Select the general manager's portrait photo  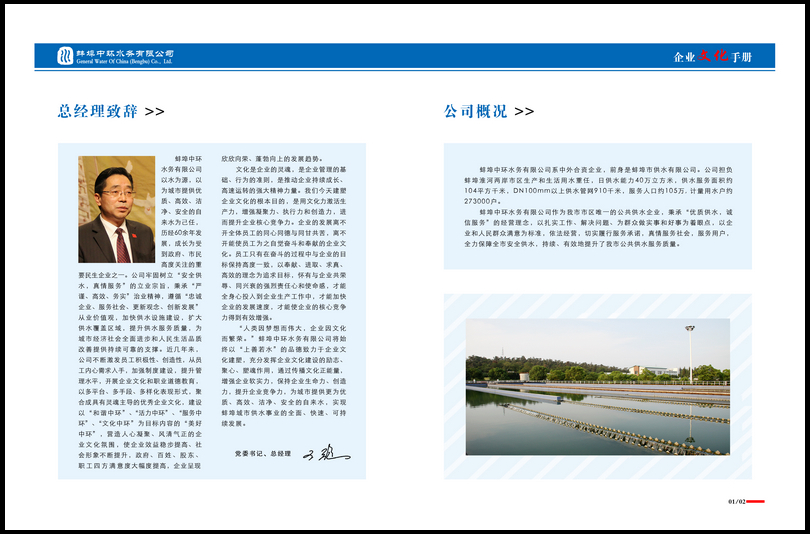(117, 209)
